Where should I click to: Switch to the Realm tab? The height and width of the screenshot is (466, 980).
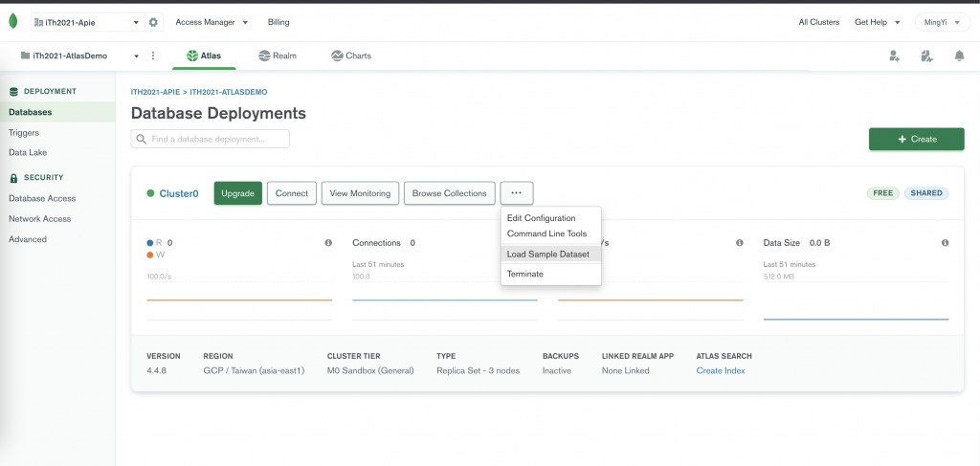[278, 55]
